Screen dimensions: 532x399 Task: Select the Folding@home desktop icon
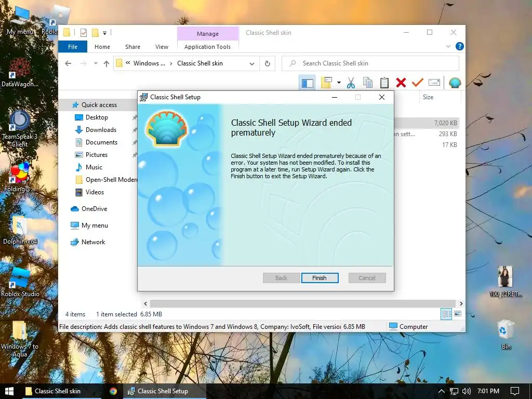19,178
